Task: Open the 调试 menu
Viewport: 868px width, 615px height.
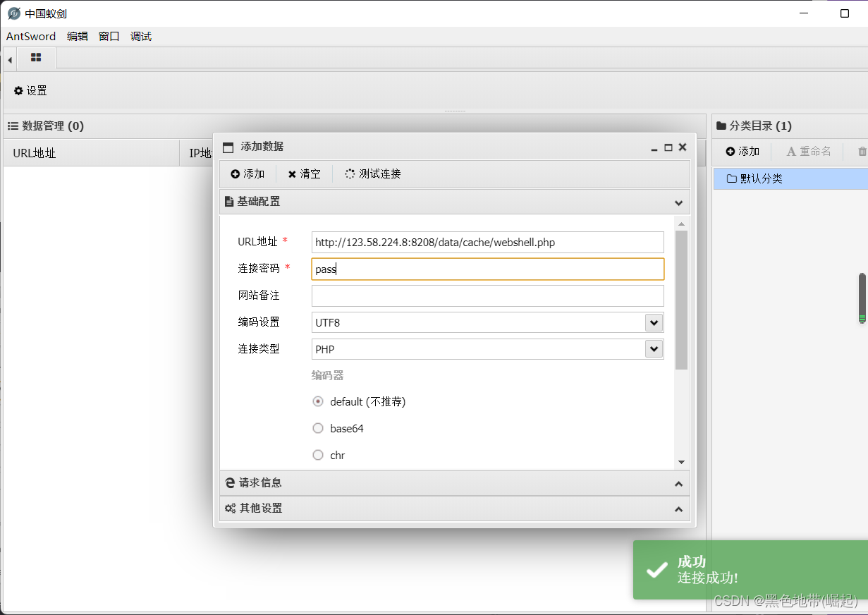Action: pyautogui.click(x=141, y=37)
